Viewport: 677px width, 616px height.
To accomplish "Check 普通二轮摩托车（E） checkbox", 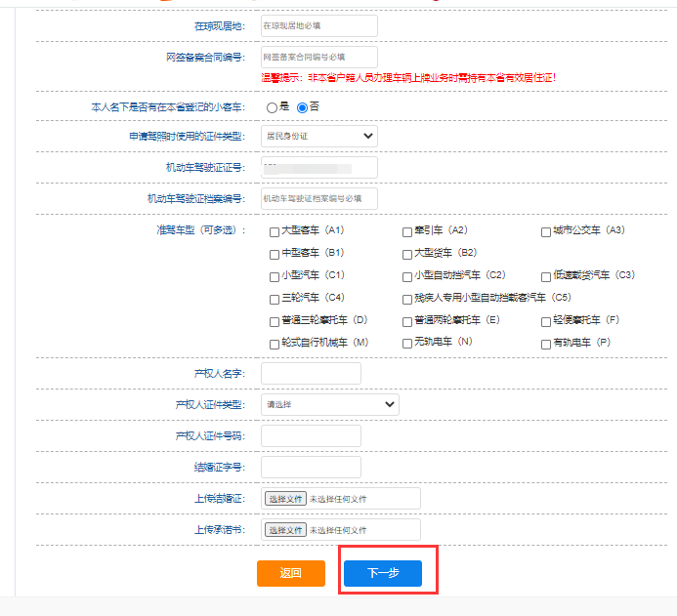I will pos(407,321).
